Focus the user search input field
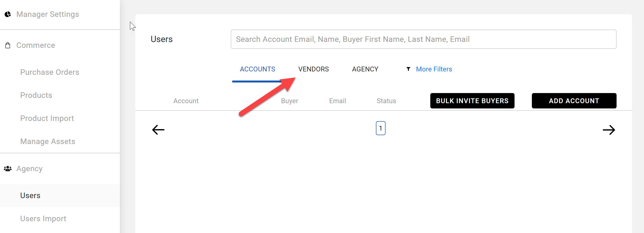644x233 pixels. [423, 39]
